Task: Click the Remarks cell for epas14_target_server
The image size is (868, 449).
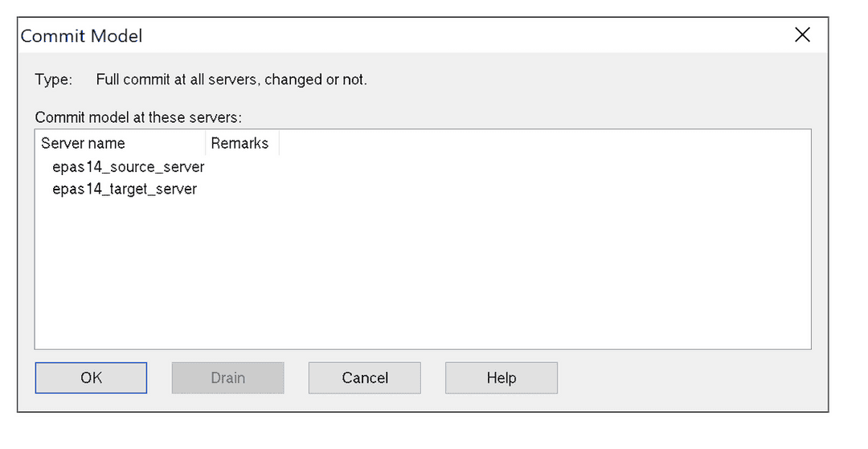Action: tap(243, 190)
